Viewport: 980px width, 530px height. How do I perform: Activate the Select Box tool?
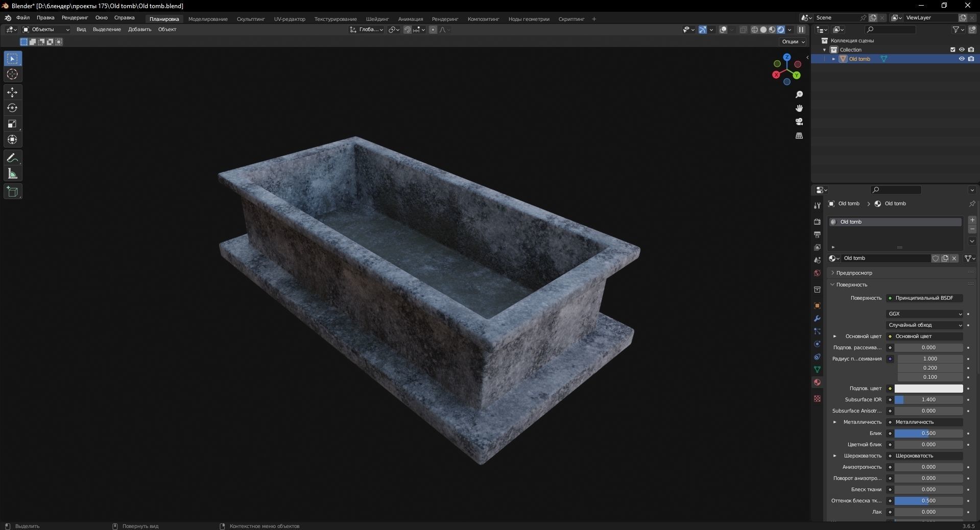(12, 59)
